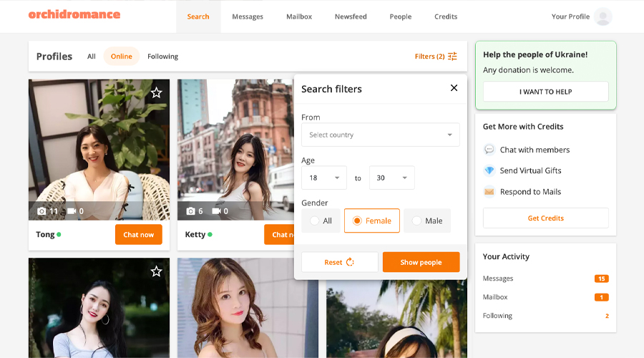
Task: Open the Messages tab
Action: point(248,16)
